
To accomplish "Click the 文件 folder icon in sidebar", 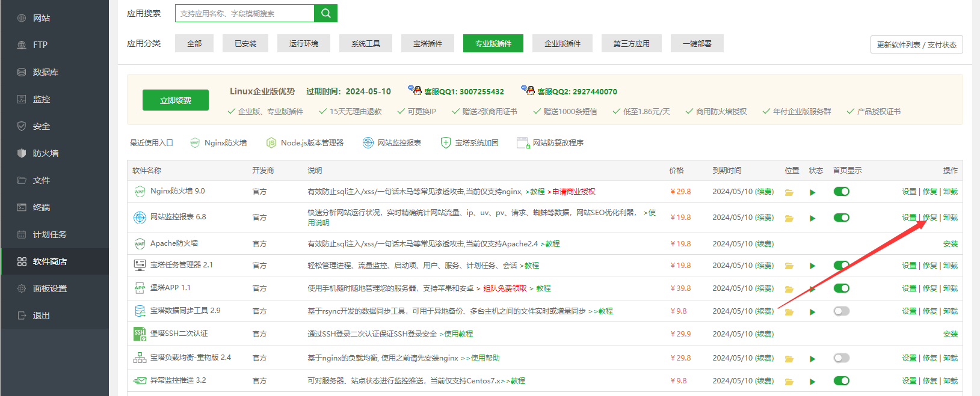I will [x=22, y=180].
